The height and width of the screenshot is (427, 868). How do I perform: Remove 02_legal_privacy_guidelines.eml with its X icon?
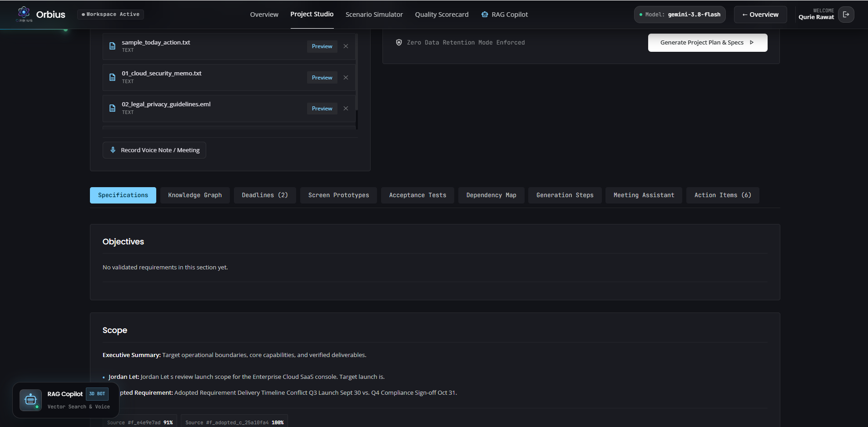tap(346, 109)
